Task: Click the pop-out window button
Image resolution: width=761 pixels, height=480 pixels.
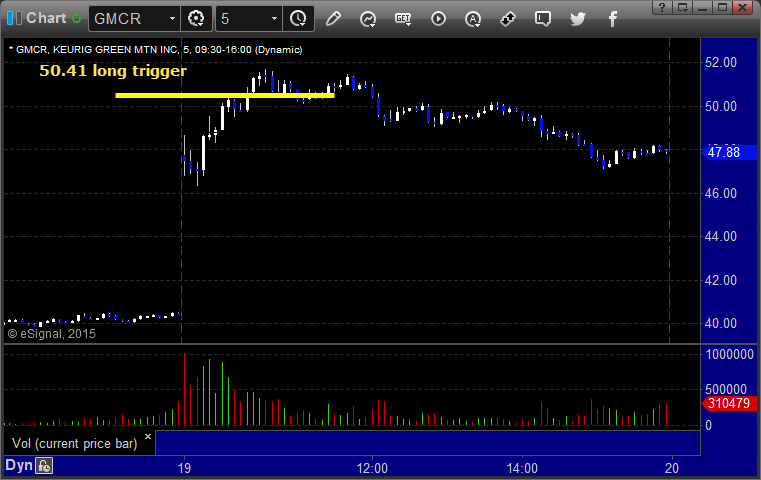Action: pos(682,7)
